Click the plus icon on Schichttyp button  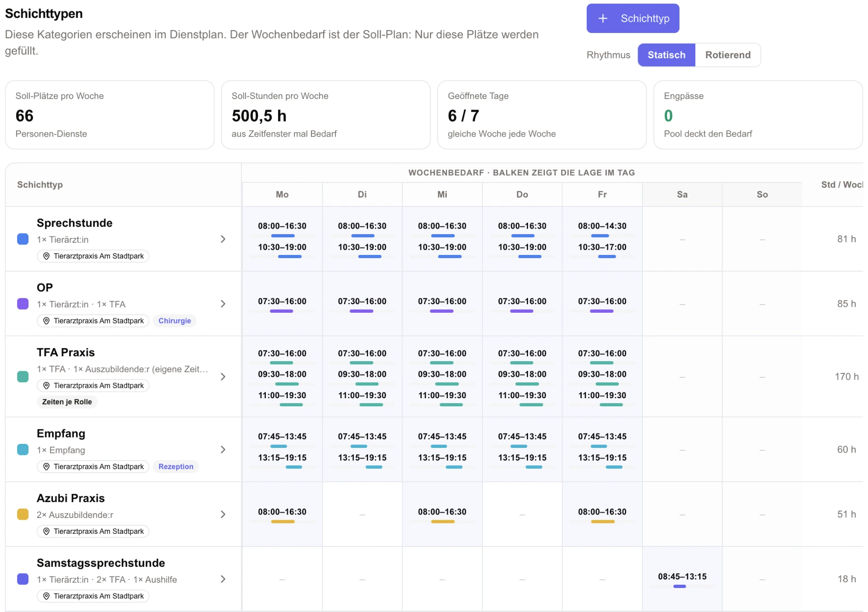pos(603,19)
